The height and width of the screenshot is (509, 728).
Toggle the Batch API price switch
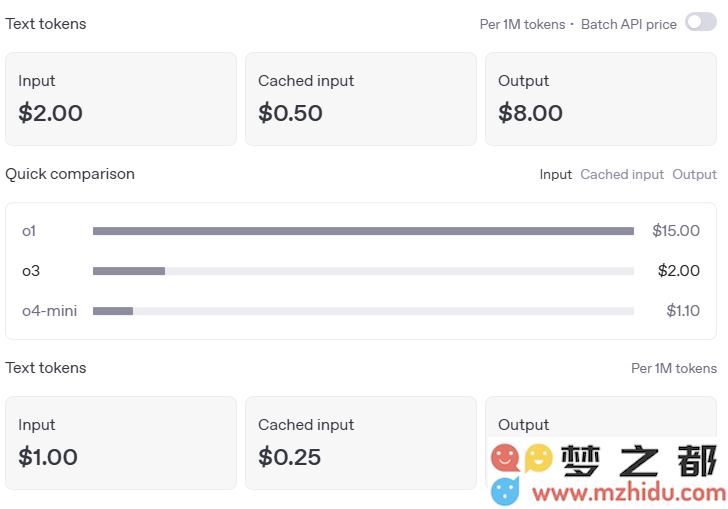pyautogui.click(x=701, y=22)
